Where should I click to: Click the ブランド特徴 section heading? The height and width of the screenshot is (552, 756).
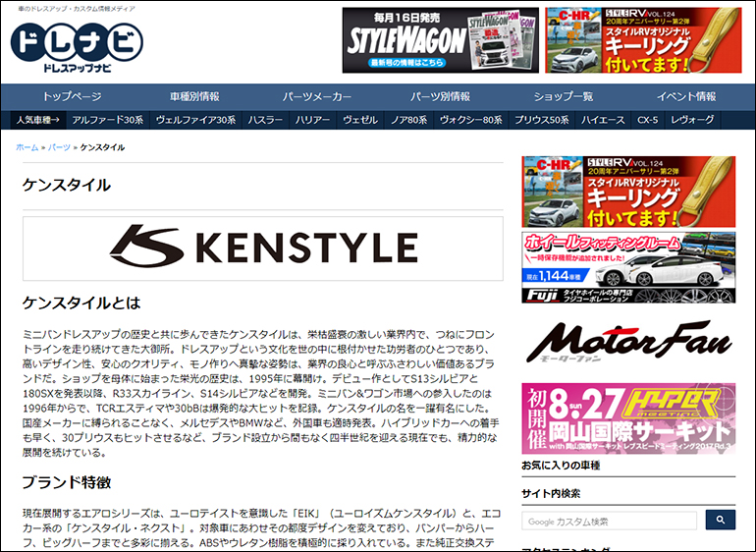click(67, 482)
